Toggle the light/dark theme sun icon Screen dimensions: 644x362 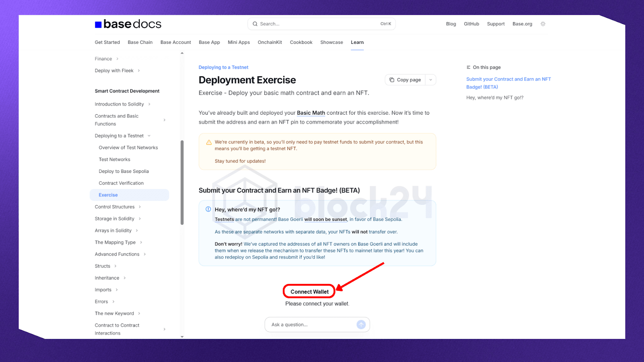point(543,24)
